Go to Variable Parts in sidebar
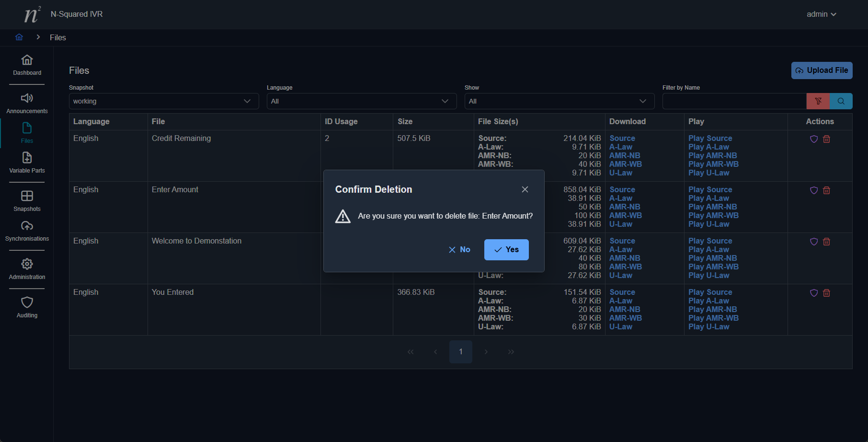 click(27, 163)
